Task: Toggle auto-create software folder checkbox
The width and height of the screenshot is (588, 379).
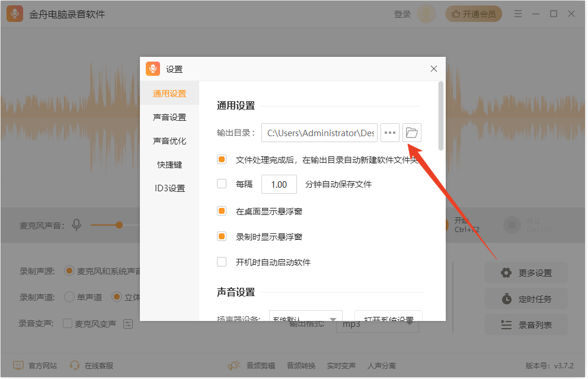Action: [222, 159]
